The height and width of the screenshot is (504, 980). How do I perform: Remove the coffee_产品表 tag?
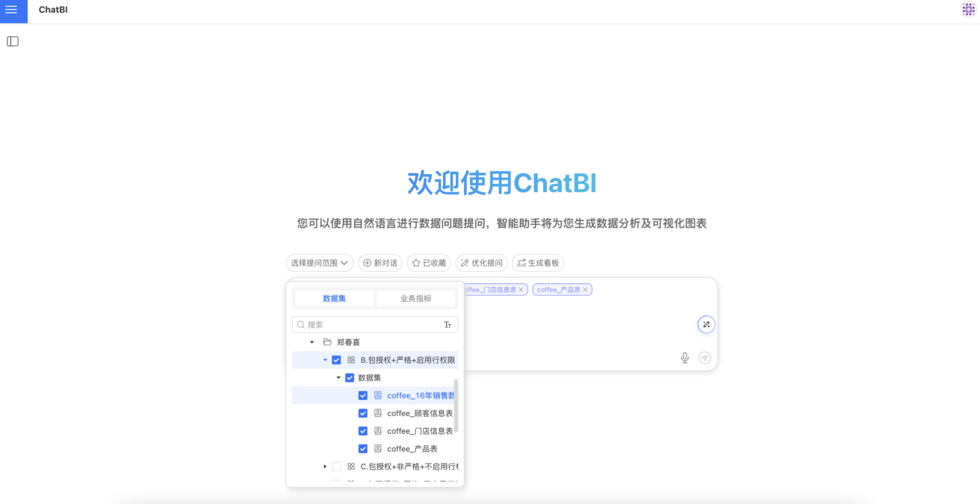click(x=585, y=290)
